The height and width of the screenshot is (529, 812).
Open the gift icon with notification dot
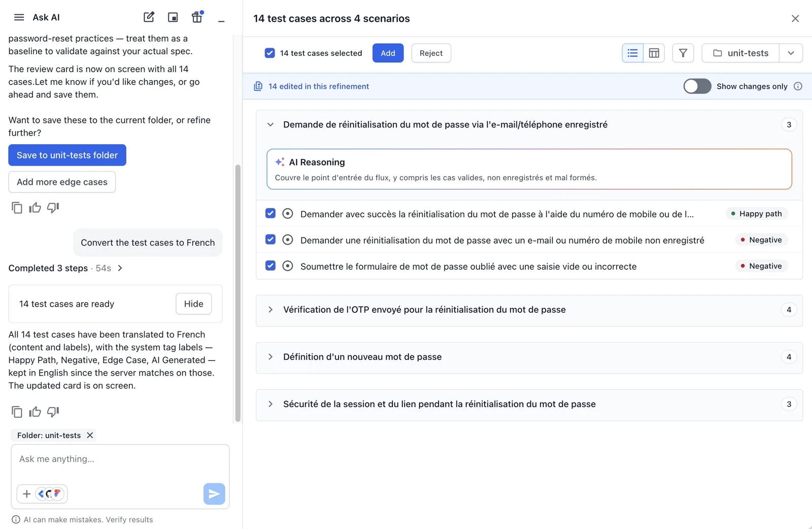197,17
